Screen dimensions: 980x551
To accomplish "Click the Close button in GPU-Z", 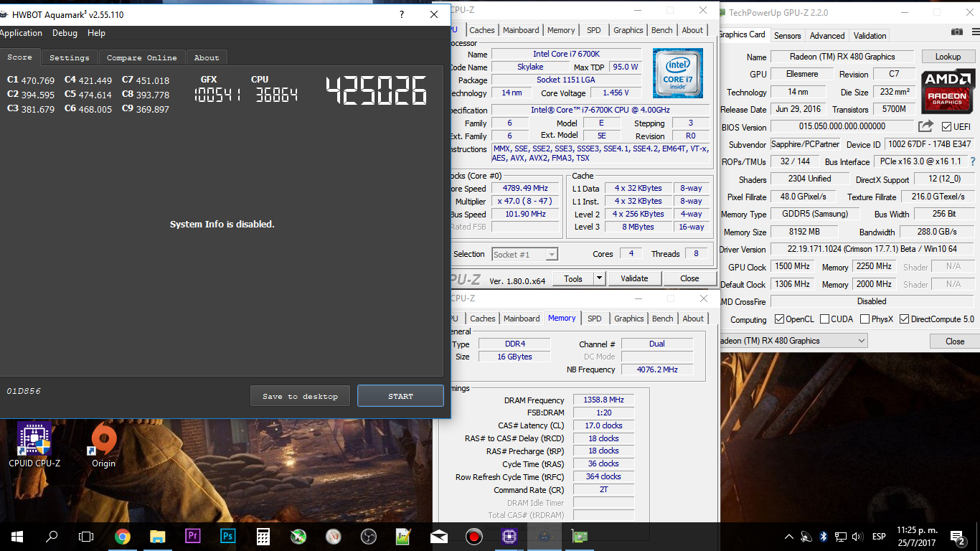I will pyautogui.click(x=955, y=341).
